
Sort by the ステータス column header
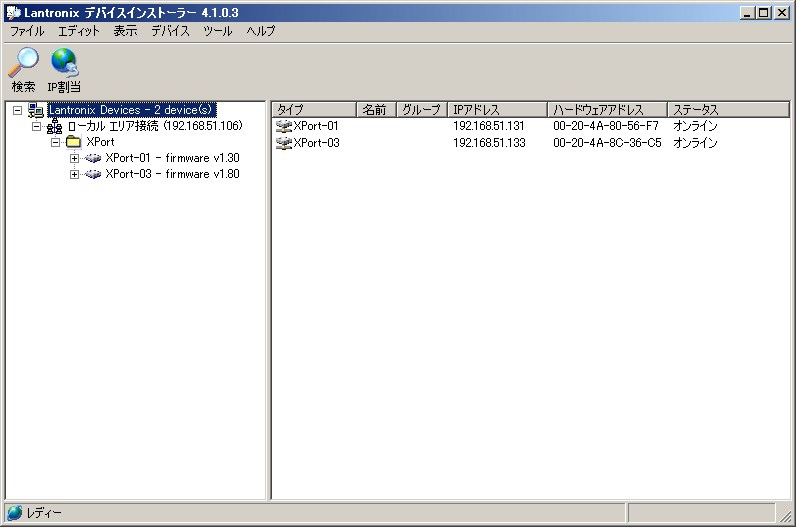pyautogui.click(x=728, y=110)
